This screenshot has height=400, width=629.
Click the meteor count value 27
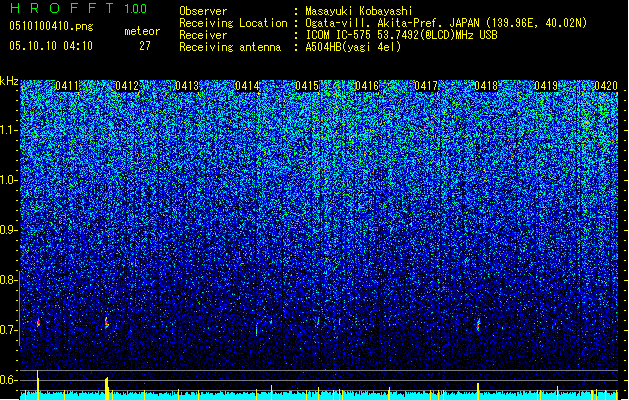point(145,46)
